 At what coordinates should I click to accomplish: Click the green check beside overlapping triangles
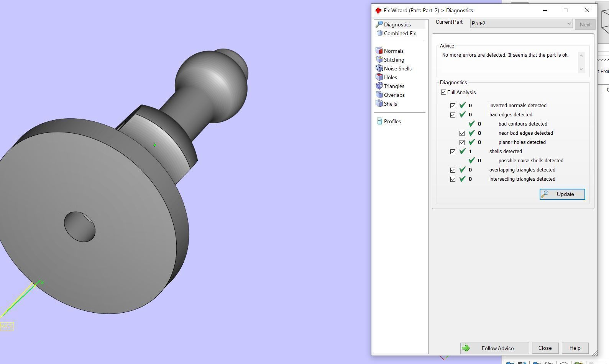(462, 170)
